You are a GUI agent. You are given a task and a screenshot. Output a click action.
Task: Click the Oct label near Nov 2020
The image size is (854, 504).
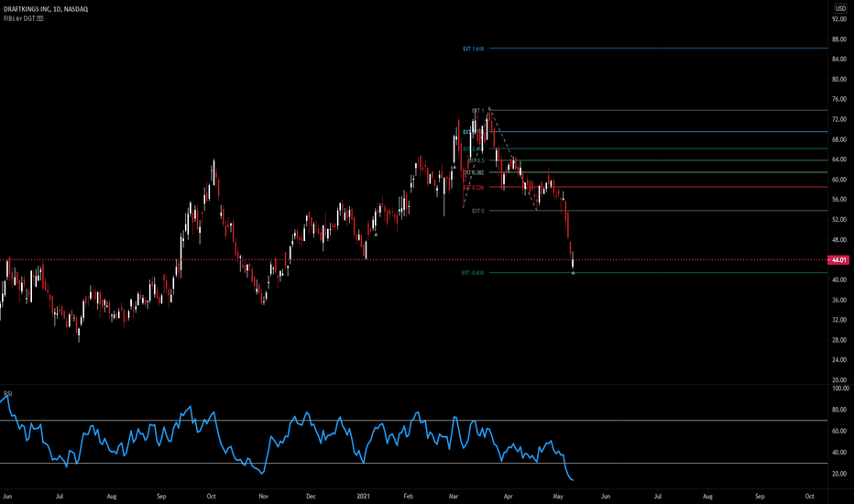tap(212, 497)
